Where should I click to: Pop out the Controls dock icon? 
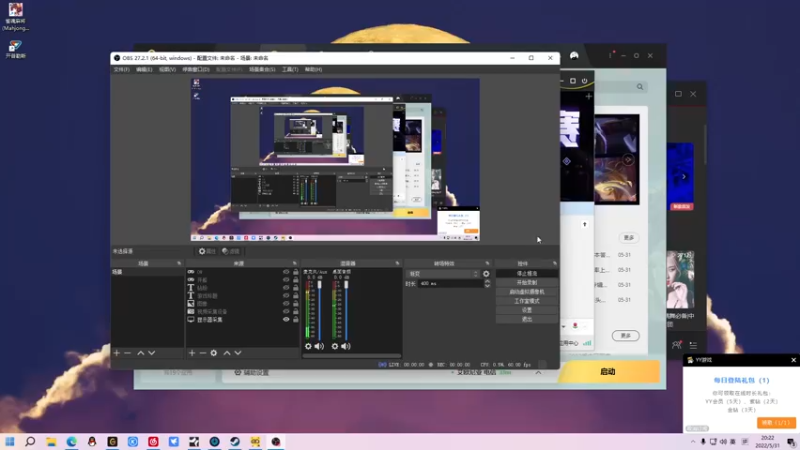tap(555, 263)
